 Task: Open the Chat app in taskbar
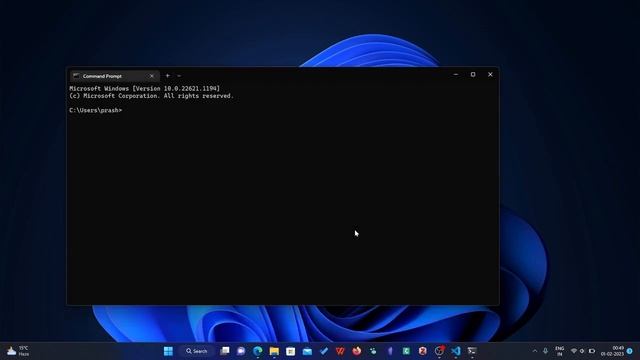tap(241, 351)
